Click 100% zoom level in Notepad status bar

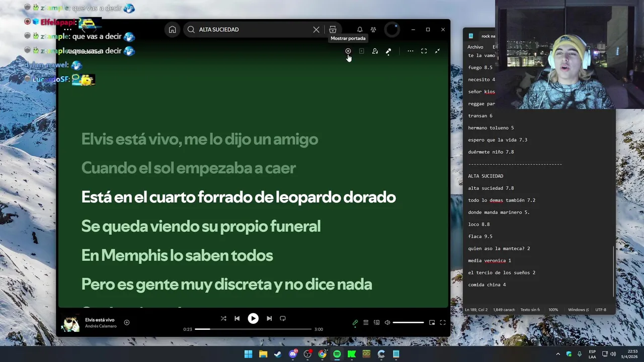click(x=553, y=310)
